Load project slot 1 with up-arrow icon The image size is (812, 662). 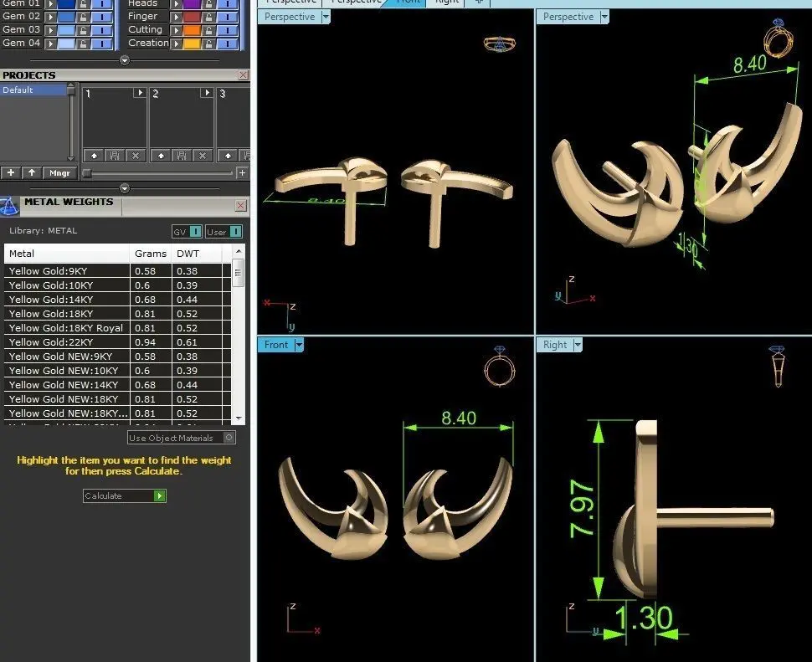pos(94,156)
